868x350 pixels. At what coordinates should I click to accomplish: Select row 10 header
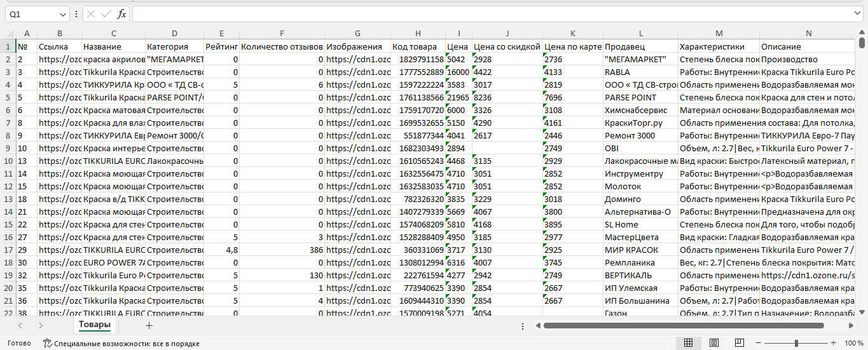[x=8, y=161]
